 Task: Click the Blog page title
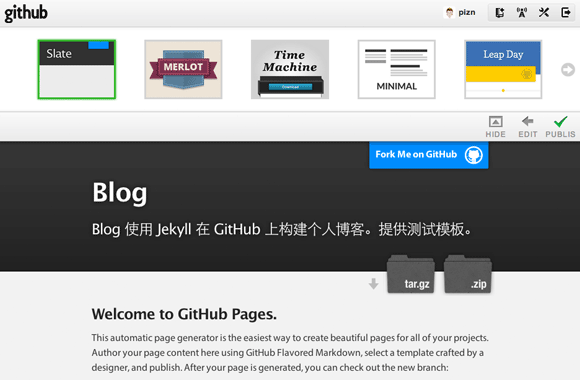(x=119, y=193)
